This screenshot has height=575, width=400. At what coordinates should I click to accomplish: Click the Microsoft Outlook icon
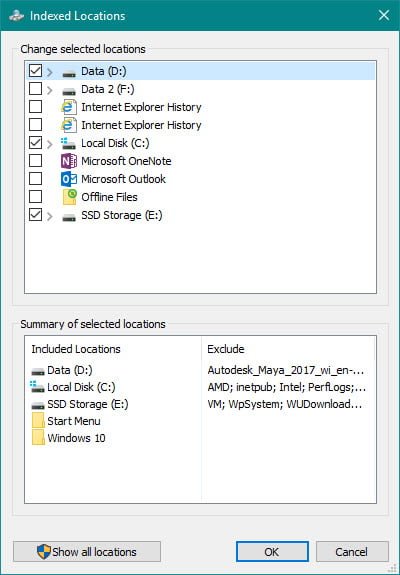coord(69,179)
